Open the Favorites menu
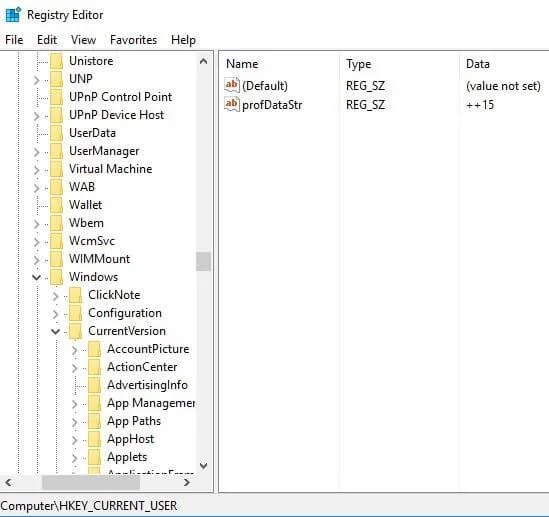 [133, 40]
